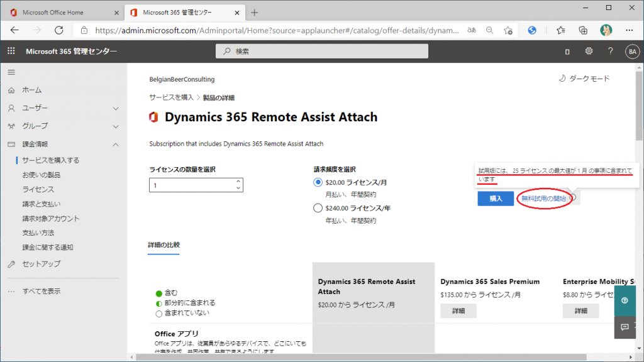Viewport: 644px width, 362px height.
Task: Collapse the navigation hamburger menu
Action: [x=11, y=72]
